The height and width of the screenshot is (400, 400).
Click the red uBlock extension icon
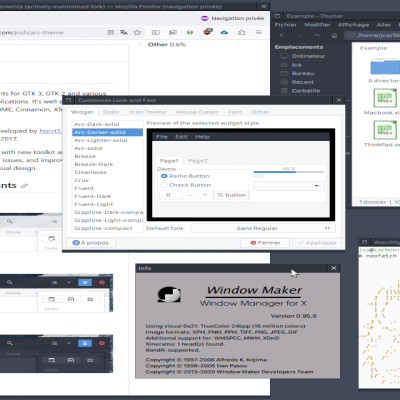208,32
